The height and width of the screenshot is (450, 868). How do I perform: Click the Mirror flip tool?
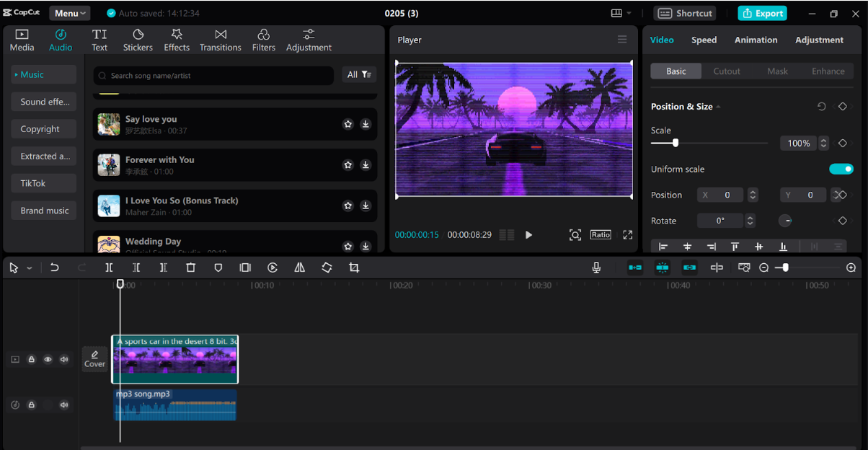click(299, 268)
